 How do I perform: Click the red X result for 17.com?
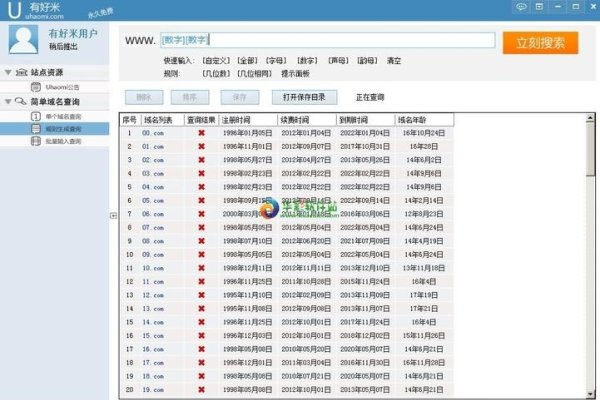pos(201,362)
